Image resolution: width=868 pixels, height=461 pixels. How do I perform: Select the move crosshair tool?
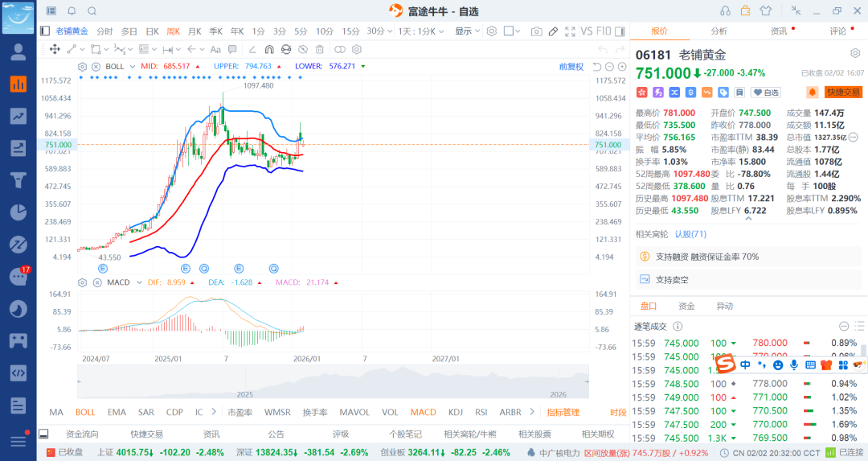coord(55,49)
